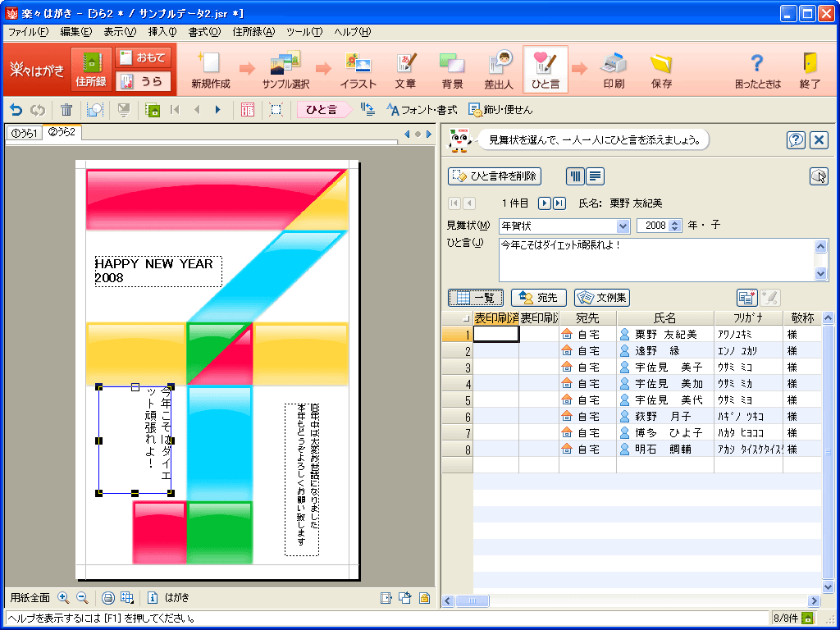The width and height of the screenshot is (840, 630).
Task: Open the イラスト illustration step
Action: (x=358, y=70)
